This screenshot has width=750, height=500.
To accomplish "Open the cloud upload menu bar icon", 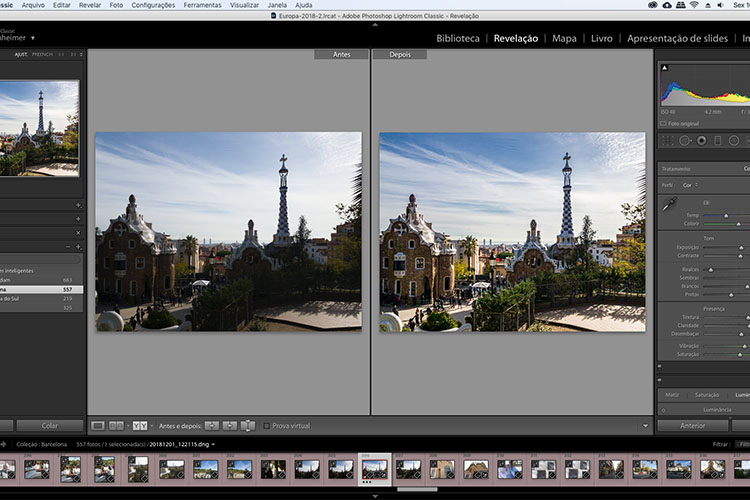I will tap(667, 5).
